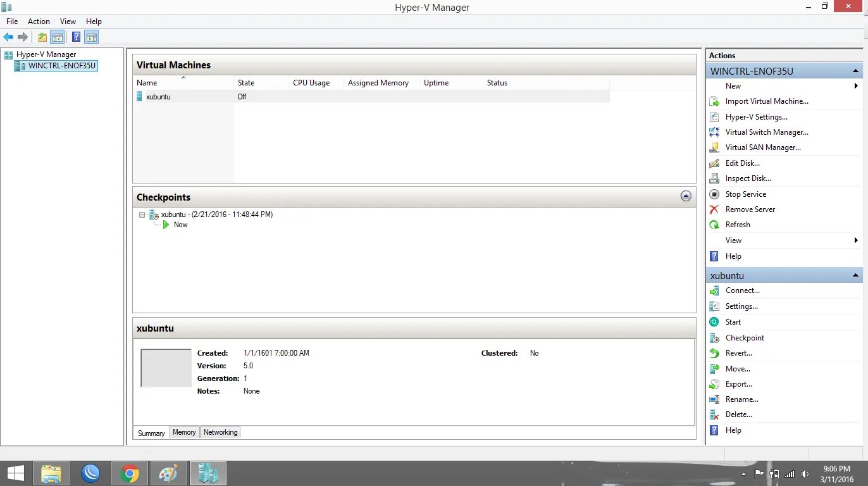This screenshot has height=486, width=868.
Task: Click the Stop Service icon
Action: pos(714,194)
